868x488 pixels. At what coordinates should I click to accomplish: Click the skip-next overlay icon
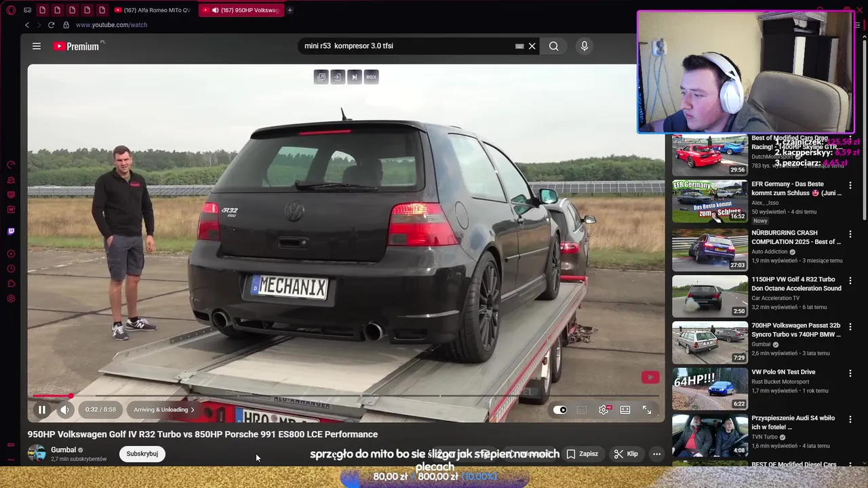[354, 77]
